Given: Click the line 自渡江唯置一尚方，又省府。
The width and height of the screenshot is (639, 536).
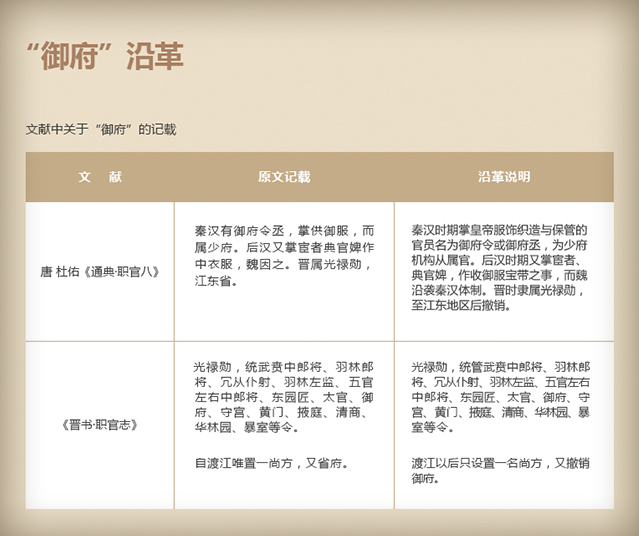Looking at the screenshot, I should click(x=271, y=463).
